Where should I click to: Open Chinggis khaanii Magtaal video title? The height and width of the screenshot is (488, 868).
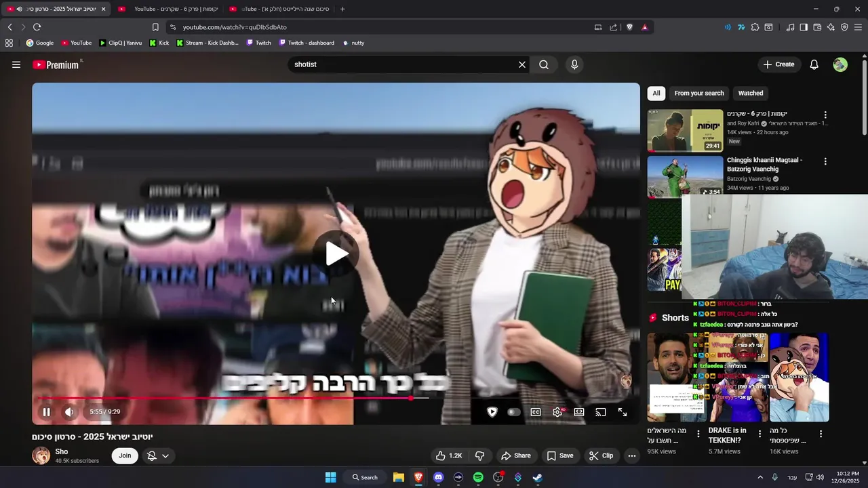click(x=764, y=164)
